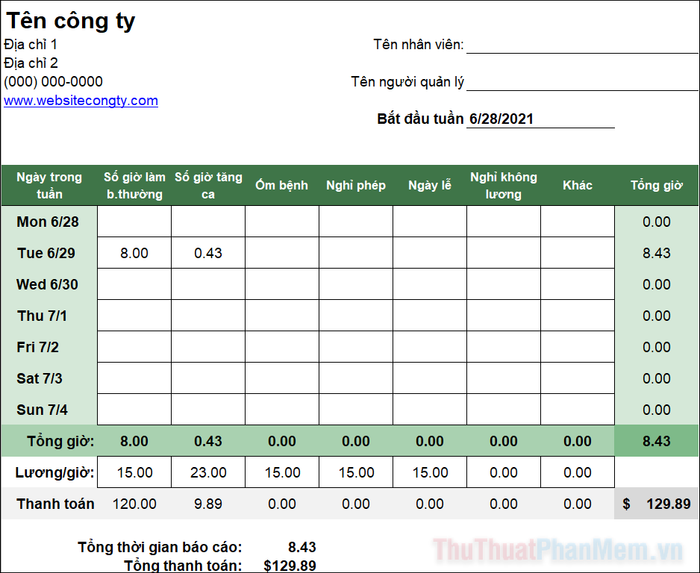Image resolution: width=700 pixels, height=573 pixels.
Task: Select the Sat 7/3 row label
Action: 39,378
